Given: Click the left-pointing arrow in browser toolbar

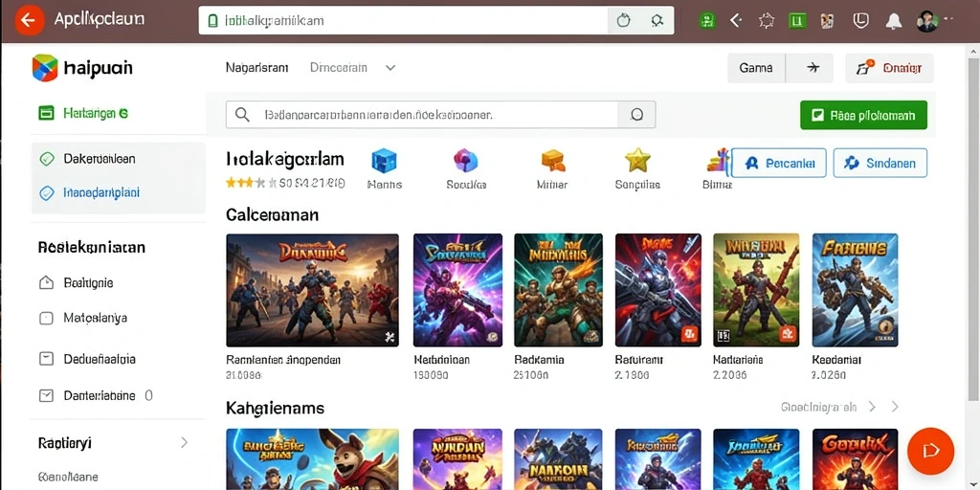Looking at the screenshot, I should pos(736,21).
